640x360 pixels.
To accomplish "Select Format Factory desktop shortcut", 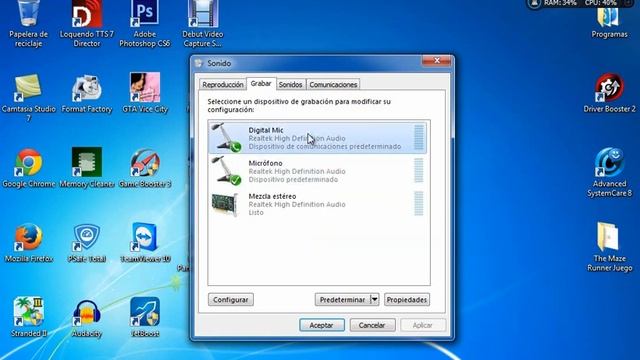I will tap(87, 93).
